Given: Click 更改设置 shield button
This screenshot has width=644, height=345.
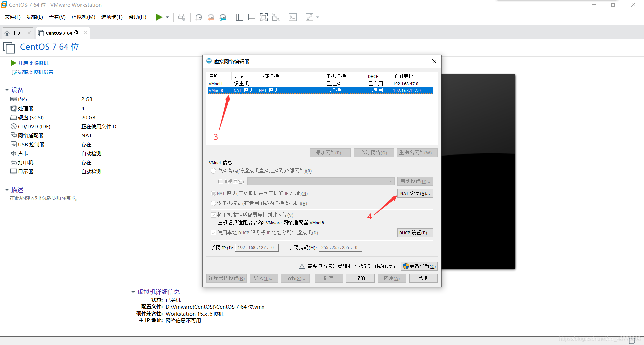Looking at the screenshot, I should coord(419,266).
